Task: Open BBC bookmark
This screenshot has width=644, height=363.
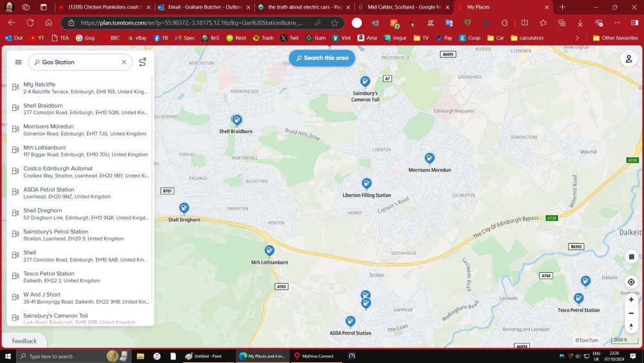Action: pos(111,38)
